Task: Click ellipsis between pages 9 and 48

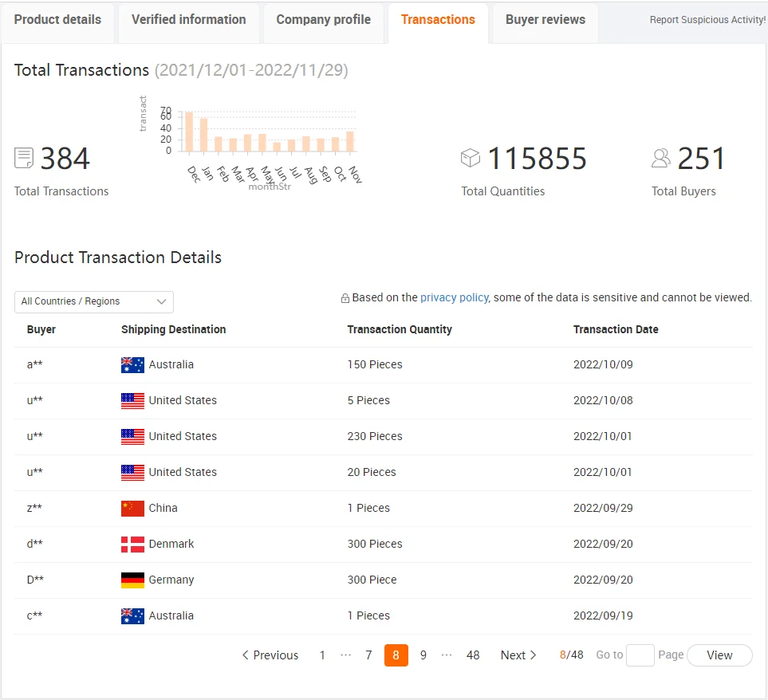Action: coord(446,655)
